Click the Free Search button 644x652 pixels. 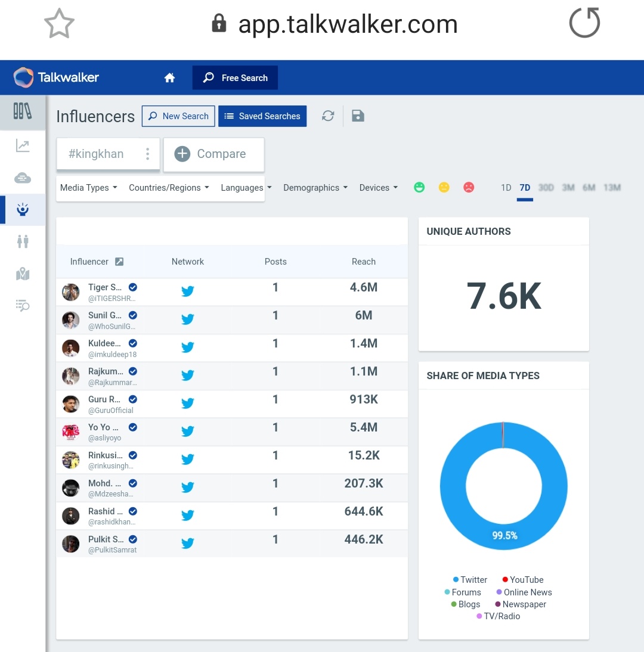235,77
